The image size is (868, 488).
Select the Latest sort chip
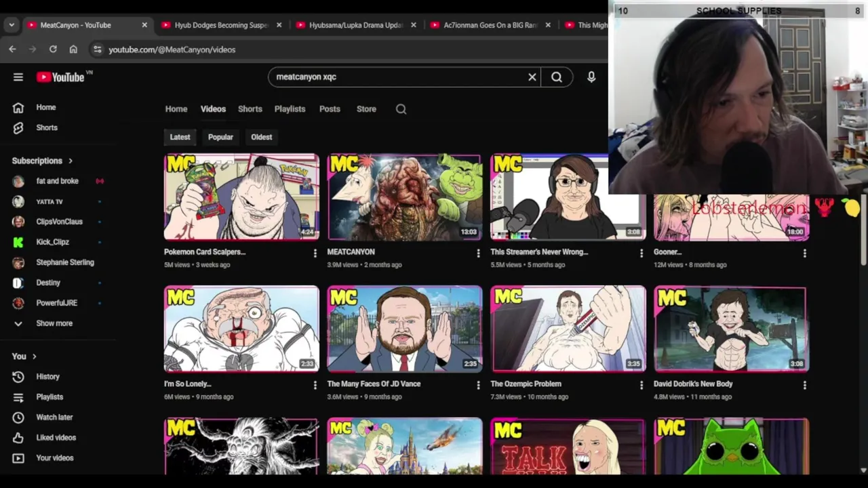coord(180,137)
